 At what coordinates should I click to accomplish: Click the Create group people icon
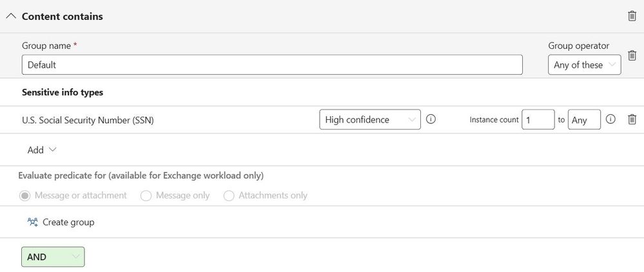[33, 222]
